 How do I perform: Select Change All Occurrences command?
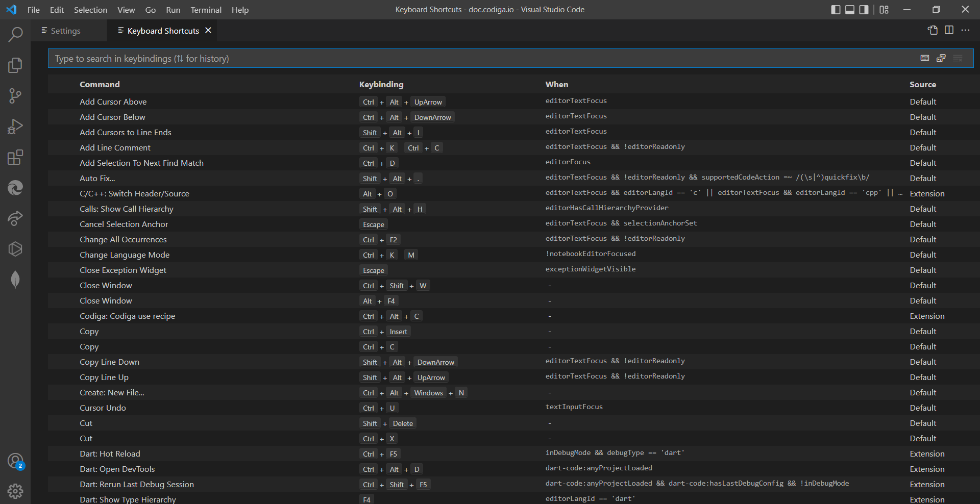tap(123, 239)
